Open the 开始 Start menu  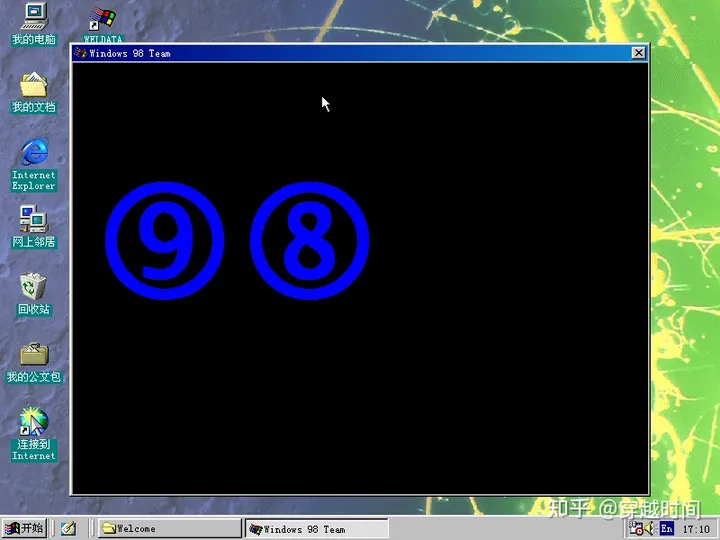coord(24,528)
